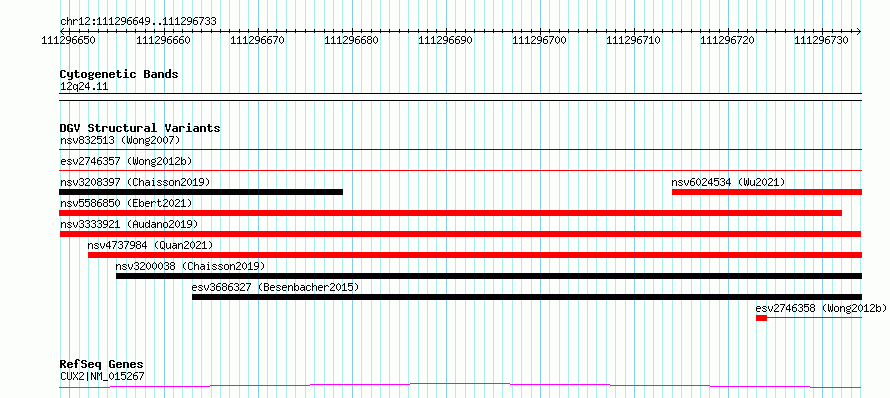
Task: Click ruler coordinate 111296700
Action: click(x=539, y=40)
